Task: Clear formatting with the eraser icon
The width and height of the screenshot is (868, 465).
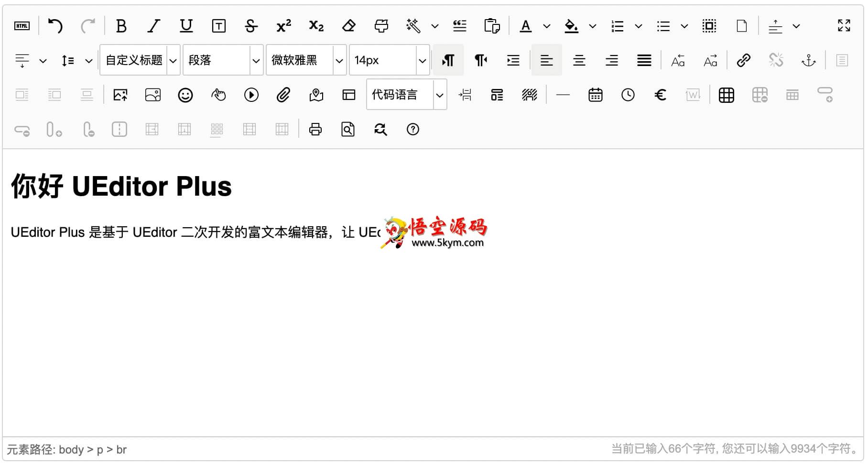Action: 349,26
